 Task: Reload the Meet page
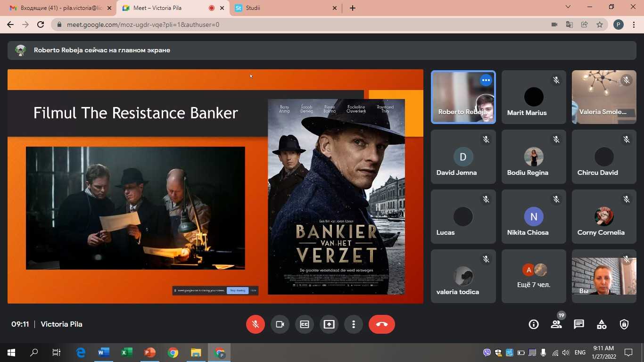pyautogui.click(x=41, y=25)
